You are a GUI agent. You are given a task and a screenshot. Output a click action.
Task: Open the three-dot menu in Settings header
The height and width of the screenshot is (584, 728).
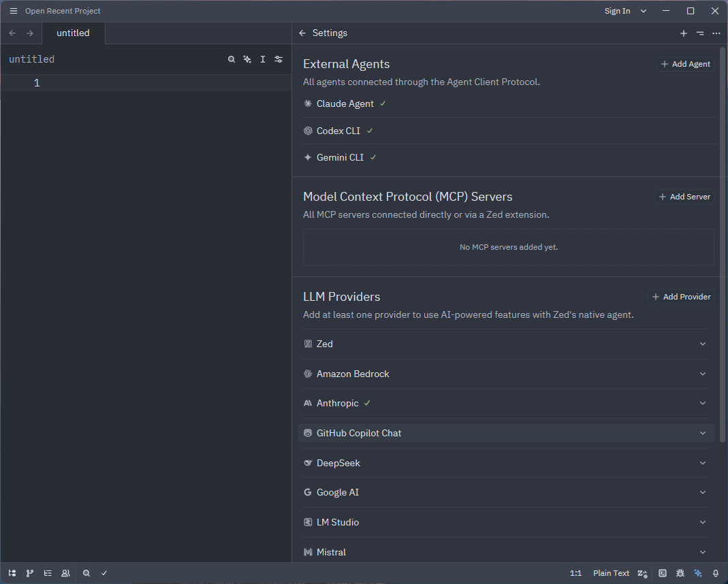point(716,33)
